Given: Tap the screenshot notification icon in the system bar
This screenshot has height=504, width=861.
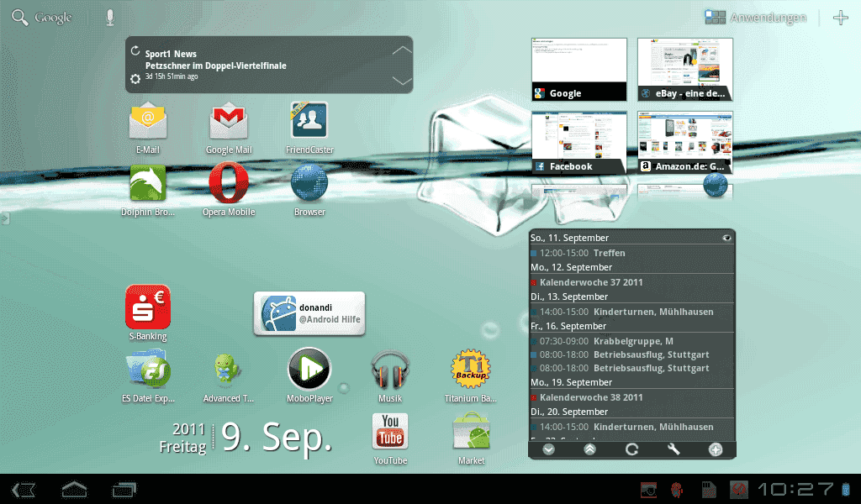Looking at the screenshot, I should (648, 489).
